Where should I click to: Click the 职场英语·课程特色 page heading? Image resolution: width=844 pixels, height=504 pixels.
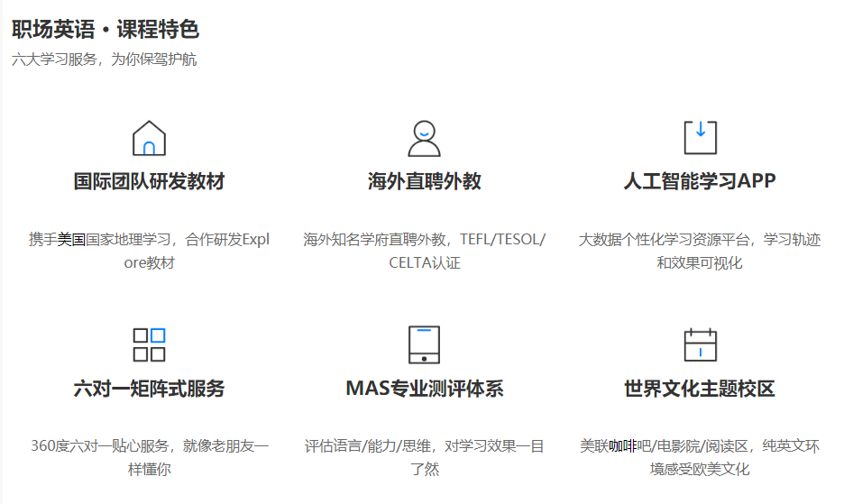(105, 30)
